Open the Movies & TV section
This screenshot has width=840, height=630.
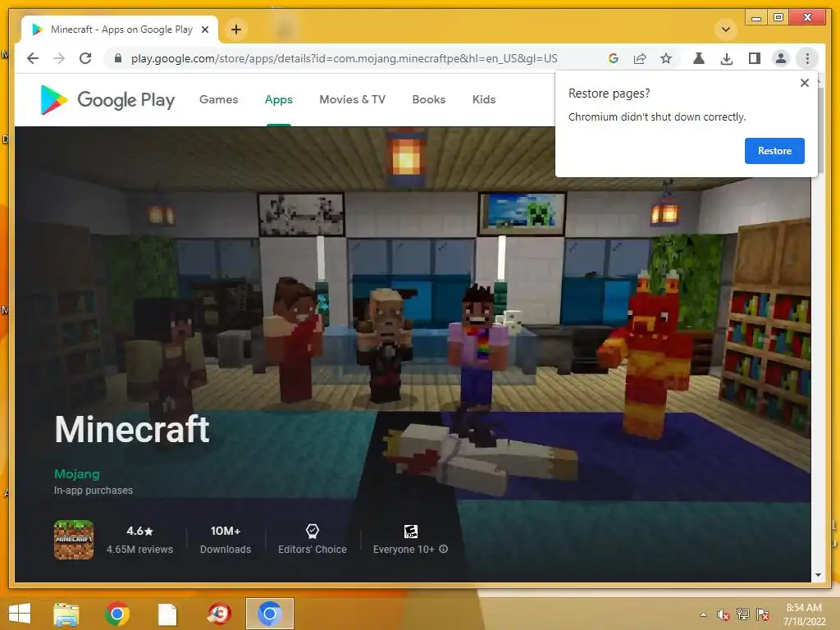click(353, 99)
